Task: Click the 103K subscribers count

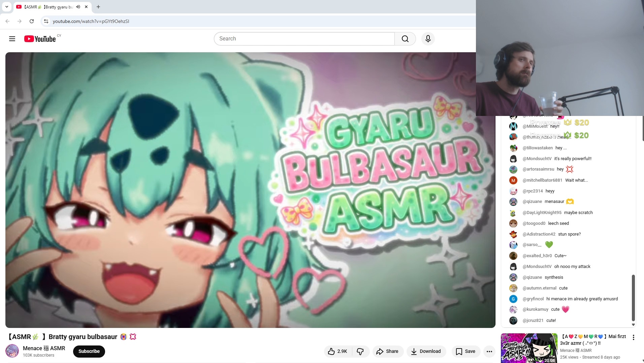Action: [x=38, y=355]
